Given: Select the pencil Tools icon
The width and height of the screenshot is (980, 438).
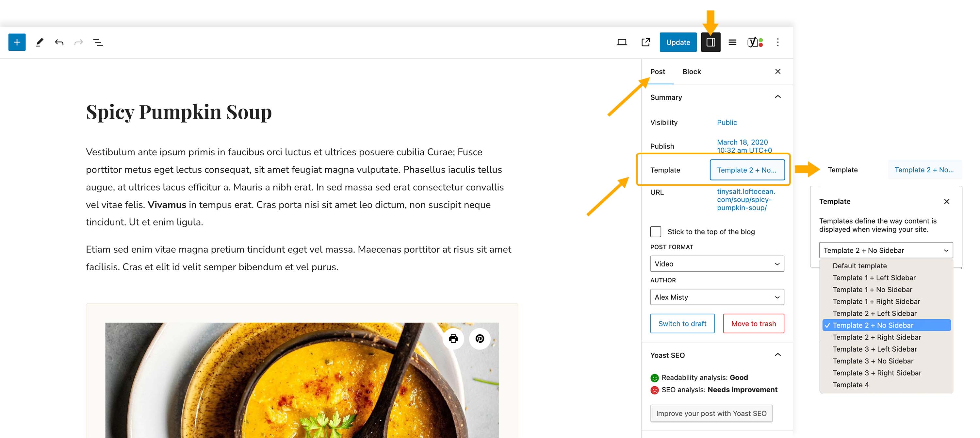Looking at the screenshot, I should [x=39, y=42].
